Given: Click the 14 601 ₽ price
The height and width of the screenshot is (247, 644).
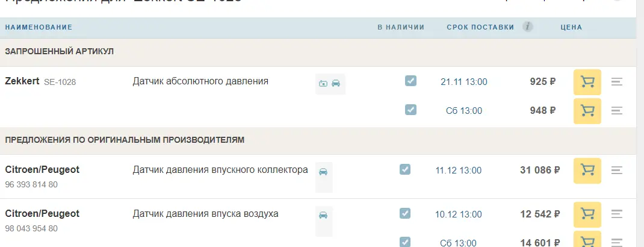Looking at the screenshot, I should 540,243.
